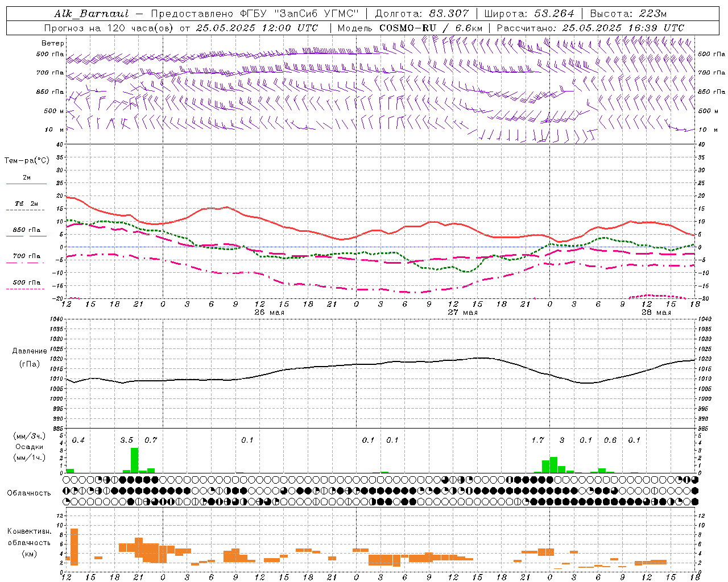Click the 0.4 precipitation total value
Image resolution: width=728 pixels, height=582 pixels.
pyautogui.click(x=78, y=440)
